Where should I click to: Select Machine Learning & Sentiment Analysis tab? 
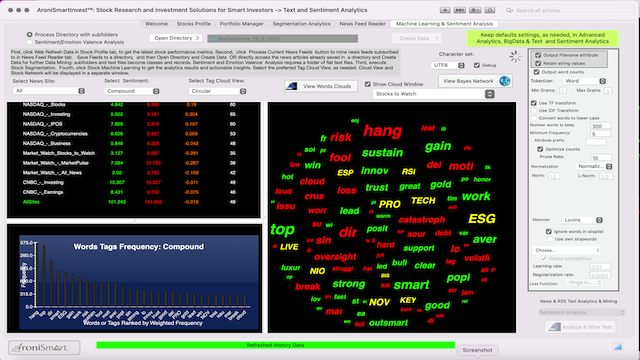pos(444,24)
